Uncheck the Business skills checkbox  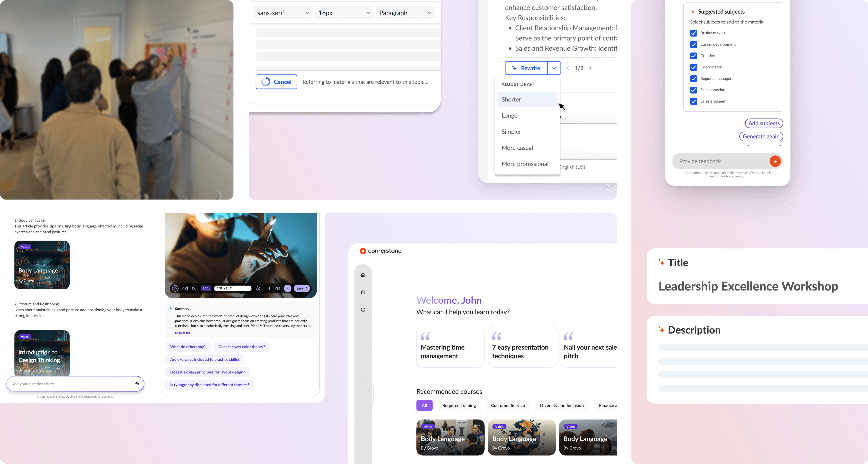[693, 33]
